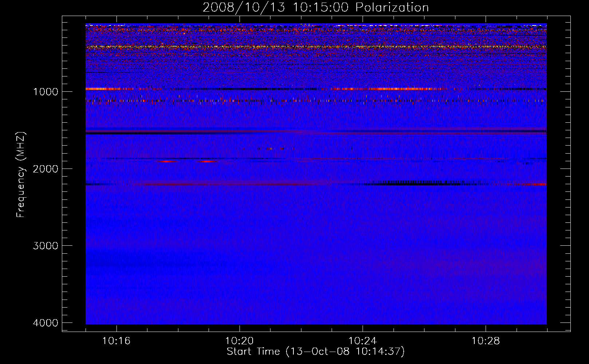Click the 4000 frequency tick label

pos(46,323)
